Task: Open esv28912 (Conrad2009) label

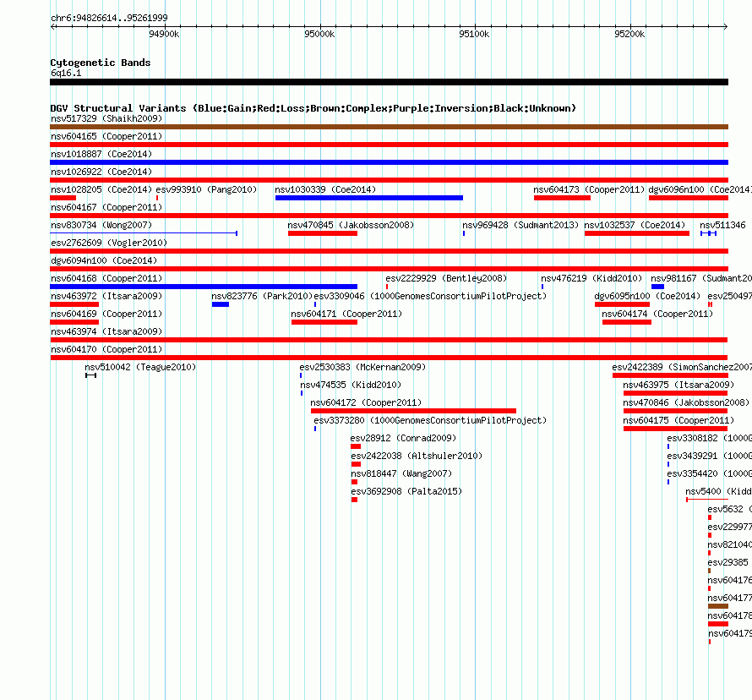Action: pos(403,438)
